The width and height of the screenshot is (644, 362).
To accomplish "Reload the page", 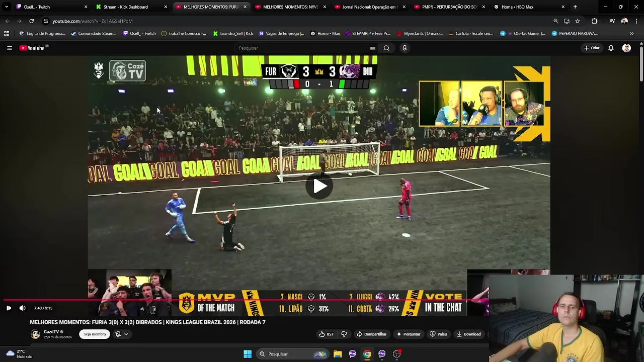I will (31, 21).
